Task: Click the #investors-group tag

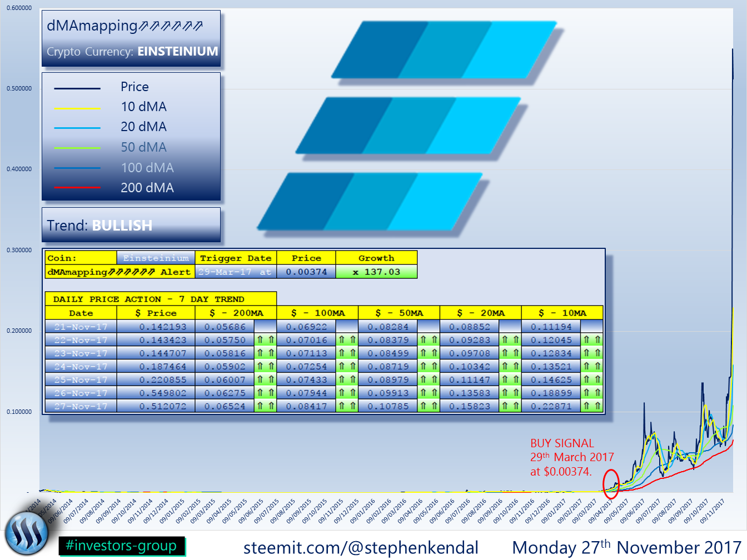Action: (x=121, y=546)
